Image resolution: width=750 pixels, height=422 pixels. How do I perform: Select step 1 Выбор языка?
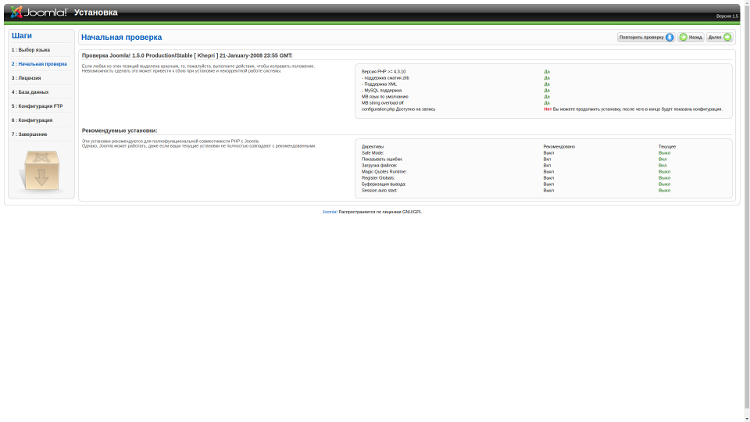click(31, 50)
